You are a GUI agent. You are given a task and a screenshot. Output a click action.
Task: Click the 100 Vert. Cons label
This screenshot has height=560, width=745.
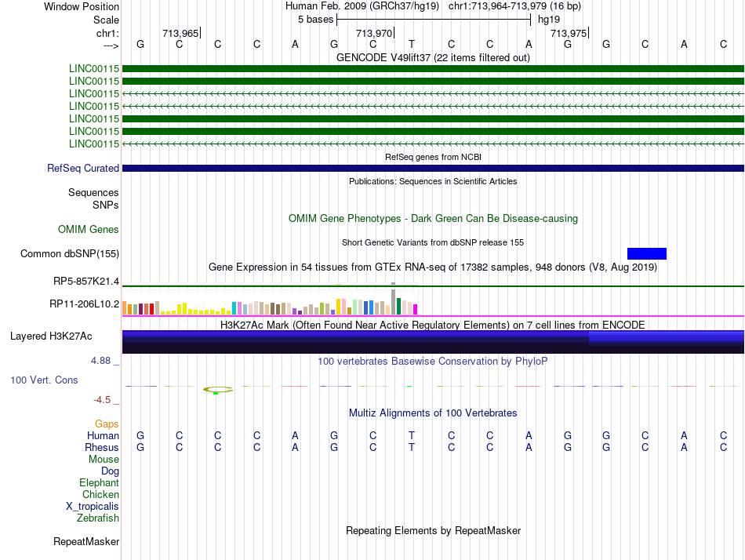[x=44, y=380]
